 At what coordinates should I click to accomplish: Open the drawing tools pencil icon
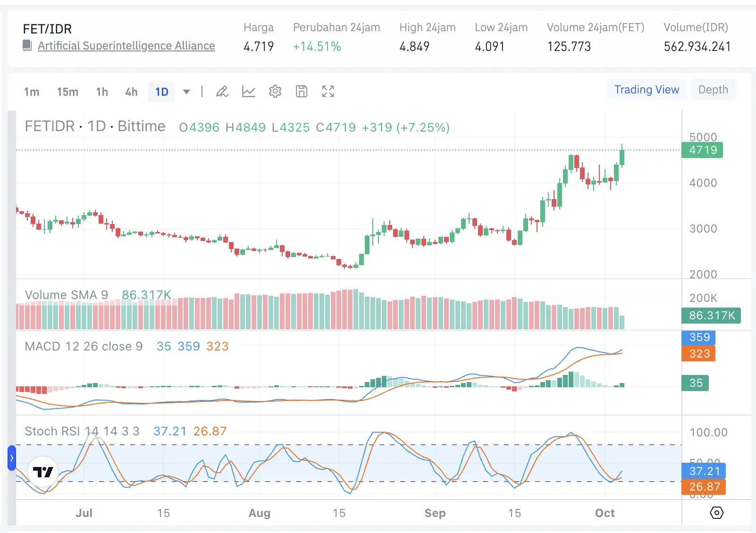(222, 92)
